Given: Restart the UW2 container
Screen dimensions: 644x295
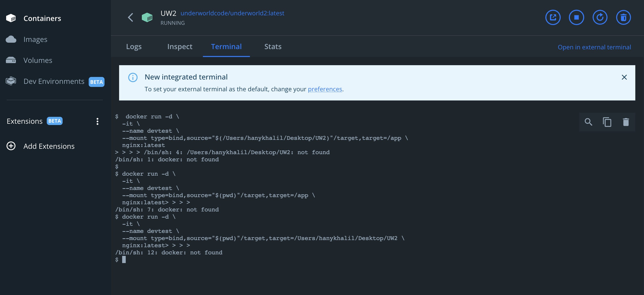Looking at the screenshot, I should [600, 17].
